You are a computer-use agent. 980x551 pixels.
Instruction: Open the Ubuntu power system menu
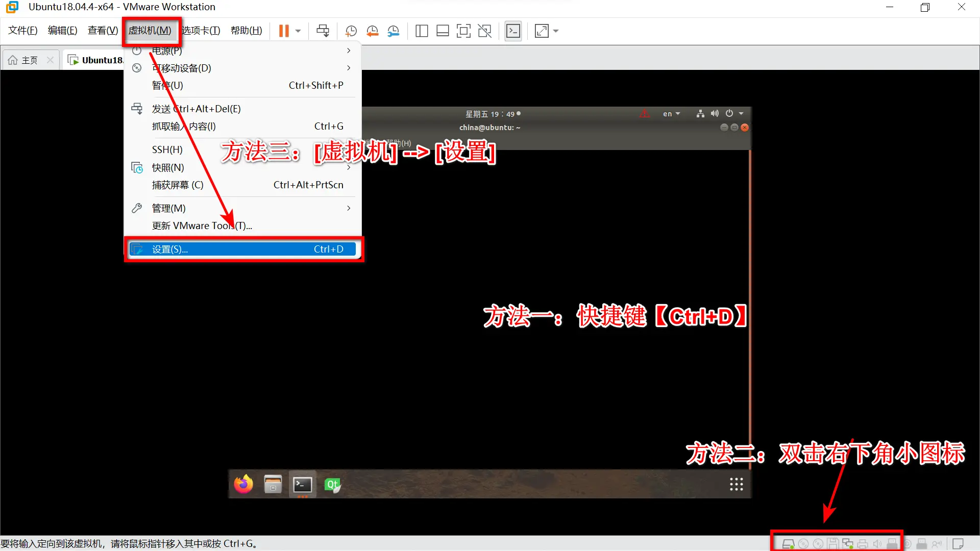pyautogui.click(x=734, y=114)
